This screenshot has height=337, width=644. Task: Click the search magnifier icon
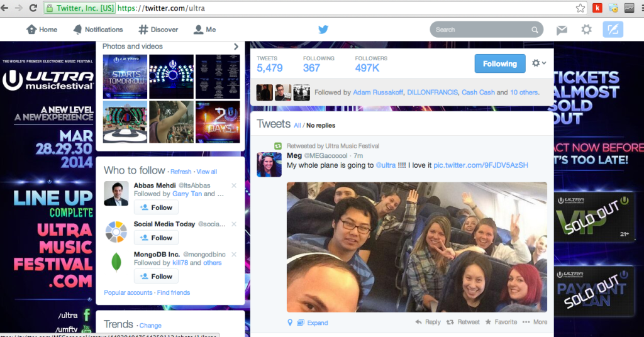click(535, 30)
